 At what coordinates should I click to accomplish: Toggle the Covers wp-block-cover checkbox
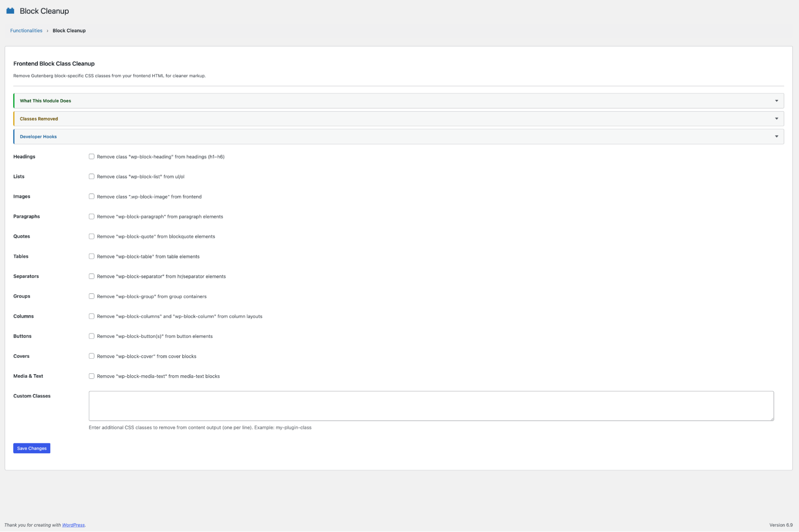click(92, 357)
